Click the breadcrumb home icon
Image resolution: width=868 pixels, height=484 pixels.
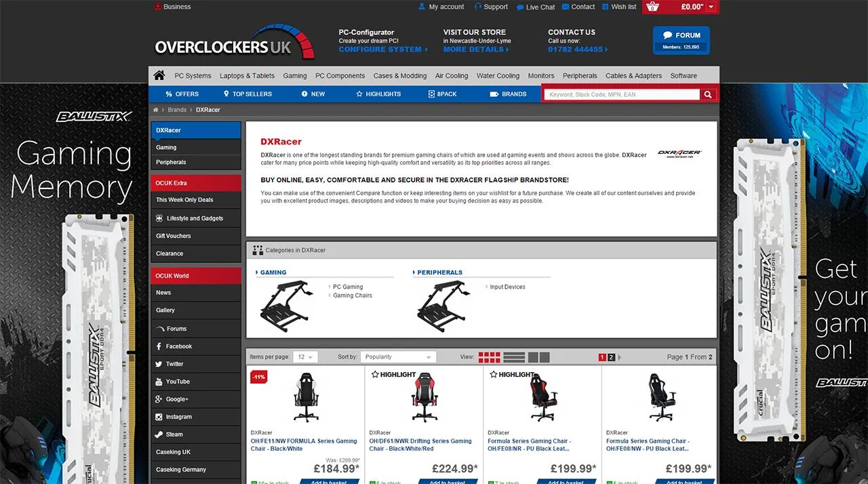[156, 110]
